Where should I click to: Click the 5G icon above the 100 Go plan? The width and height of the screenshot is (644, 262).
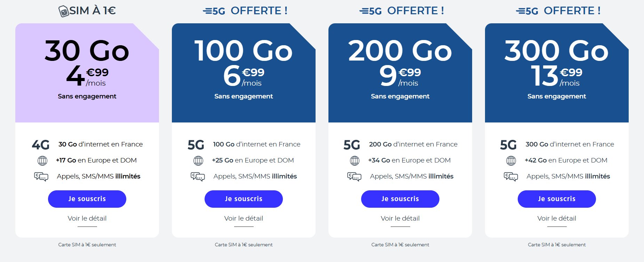(214, 11)
